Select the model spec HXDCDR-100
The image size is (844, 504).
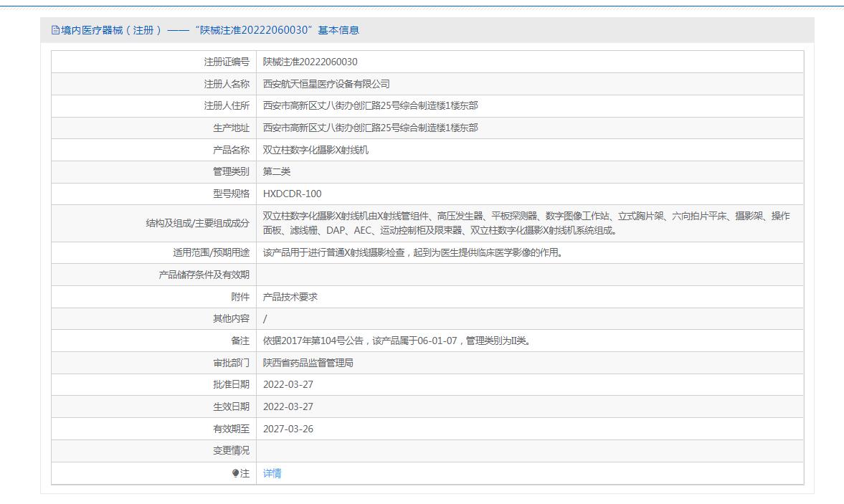(292, 194)
